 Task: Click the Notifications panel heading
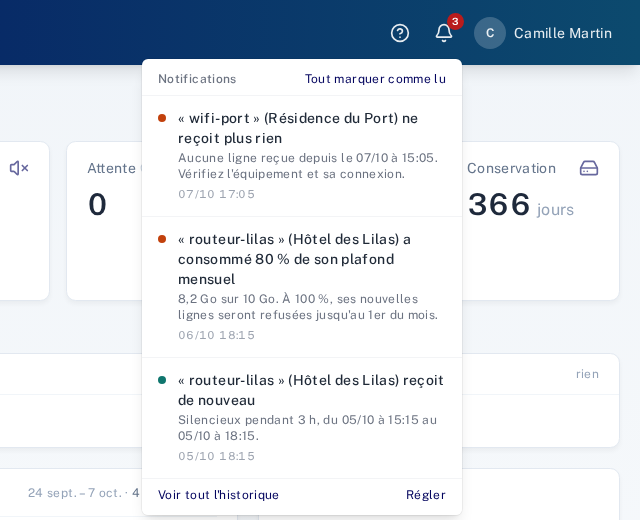(197, 79)
